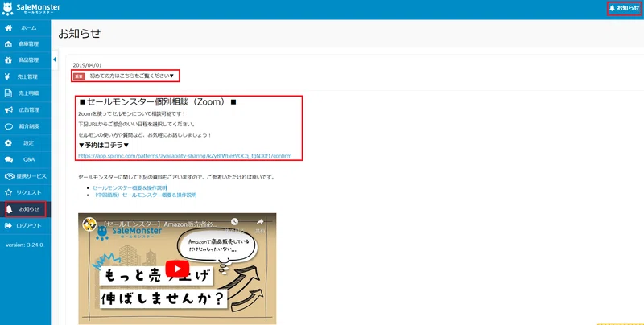
Task: Click the line 下記URLからご都合のいい日程を選択してください。
Action: point(137,125)
